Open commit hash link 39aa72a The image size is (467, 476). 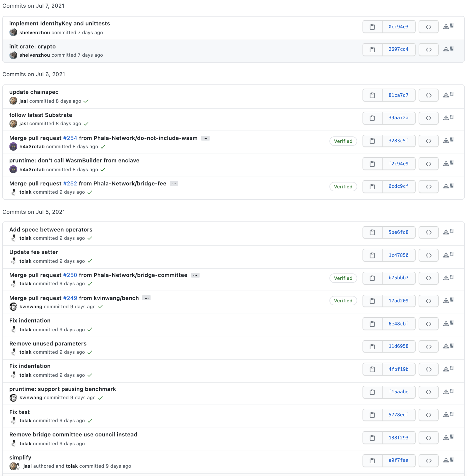[x=399, y=118]
